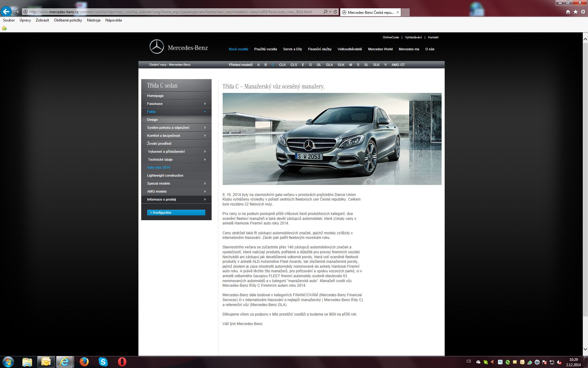This screenshot has width=588, height=368.
Task: Select the GLK model class
Action: point(341,65)
